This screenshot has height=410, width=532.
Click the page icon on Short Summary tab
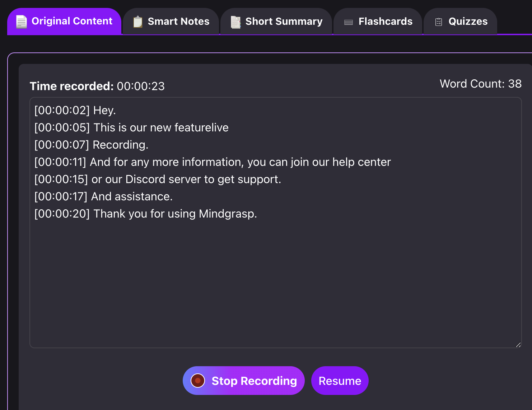[235, 21]
